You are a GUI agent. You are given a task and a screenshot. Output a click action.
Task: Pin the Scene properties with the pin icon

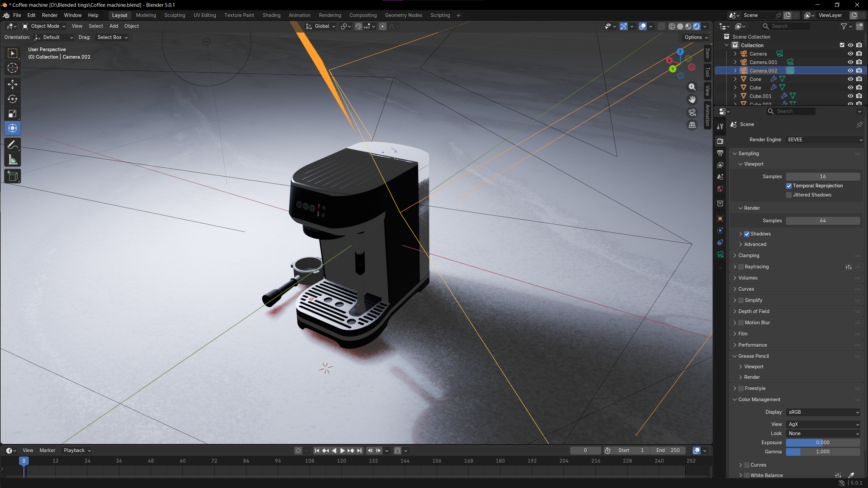(859, 125)
